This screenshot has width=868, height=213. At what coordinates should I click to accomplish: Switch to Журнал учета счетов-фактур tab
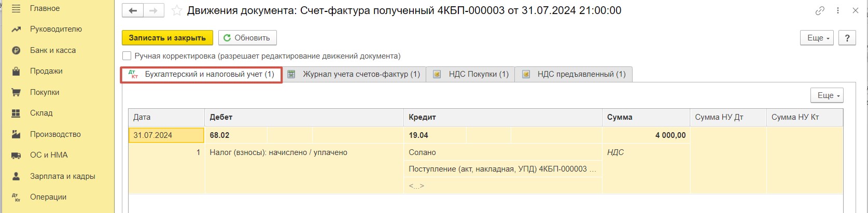[354, 74]
